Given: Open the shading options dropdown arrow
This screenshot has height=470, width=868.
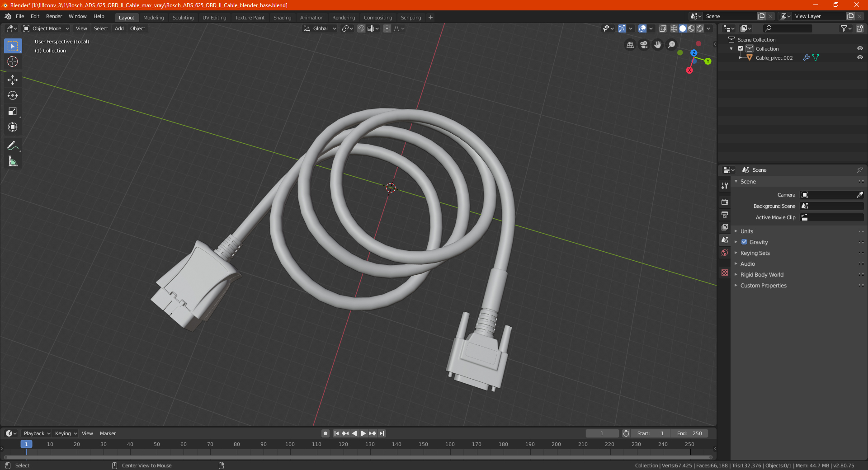Looking at the screenshot, I should [708, 28].
